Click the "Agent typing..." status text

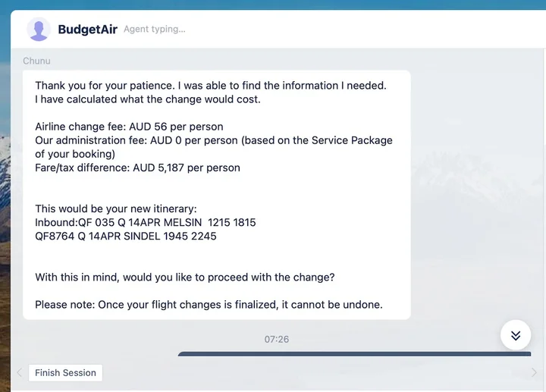coord(154,30)
